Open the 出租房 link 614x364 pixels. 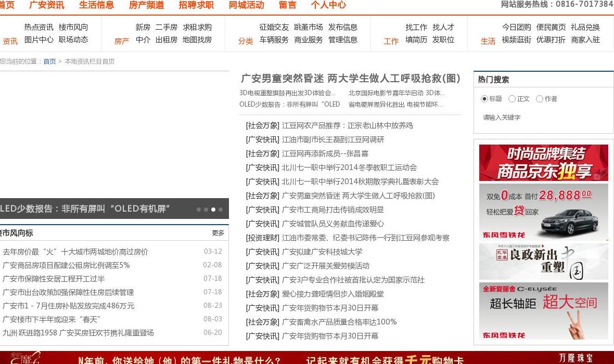(x=167, y=40)
